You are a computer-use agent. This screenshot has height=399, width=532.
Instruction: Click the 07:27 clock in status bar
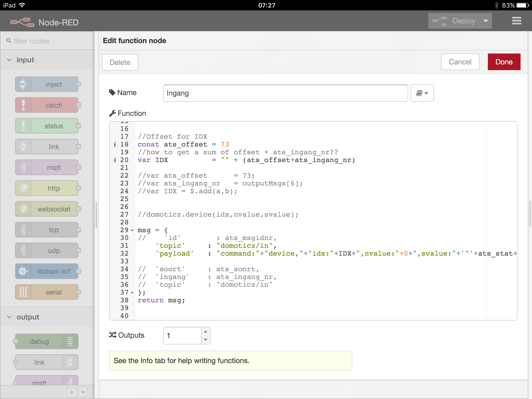tap(267, 5)
